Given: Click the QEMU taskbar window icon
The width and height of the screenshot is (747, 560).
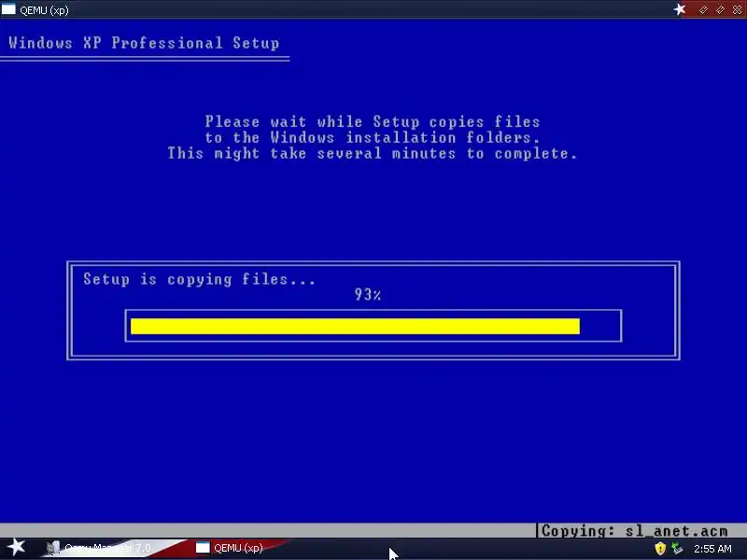Looking at the screenshot, I should point(203,548).
